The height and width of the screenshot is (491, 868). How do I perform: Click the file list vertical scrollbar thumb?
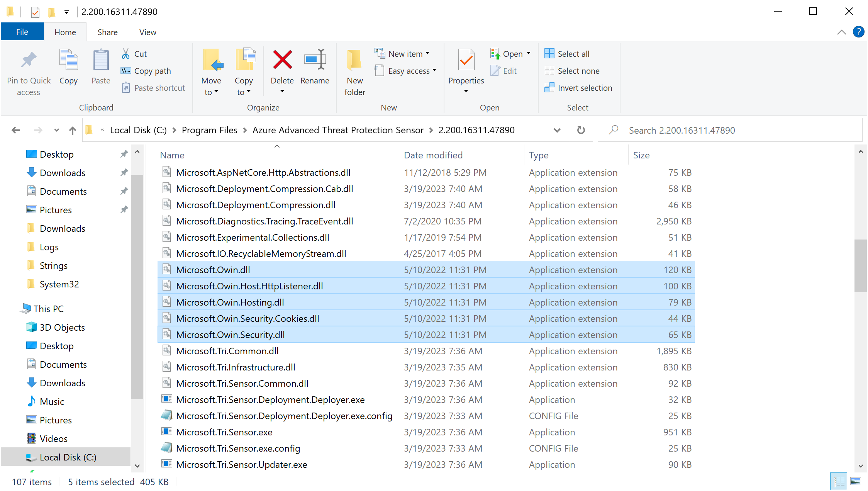[860, 266]
